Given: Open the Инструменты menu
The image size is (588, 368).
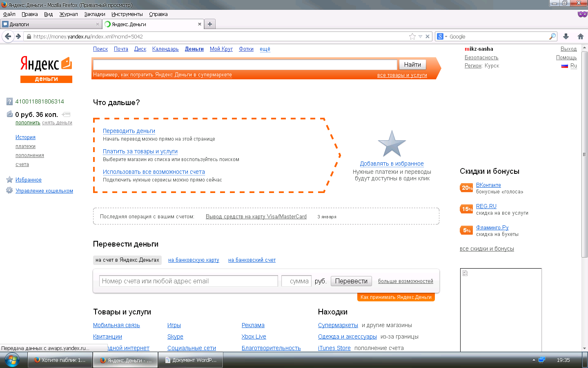Looking at the screenshot, I should [x=127, y=14].
